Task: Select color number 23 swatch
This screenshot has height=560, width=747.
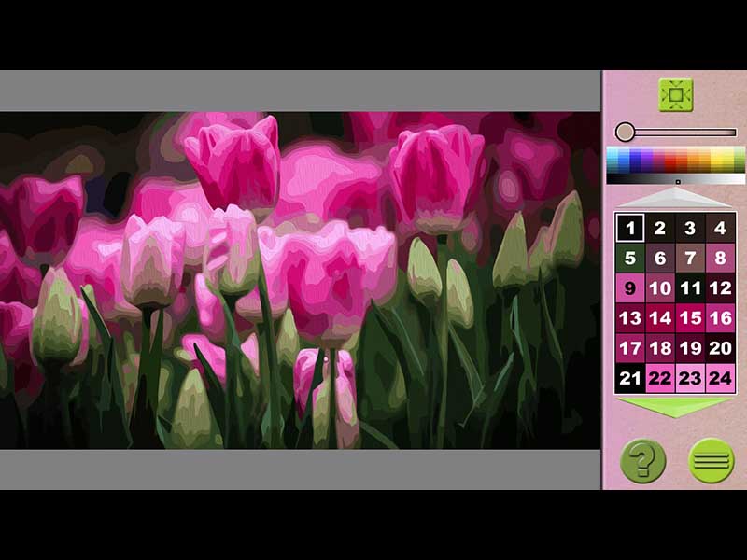Action: pos(690,378)
